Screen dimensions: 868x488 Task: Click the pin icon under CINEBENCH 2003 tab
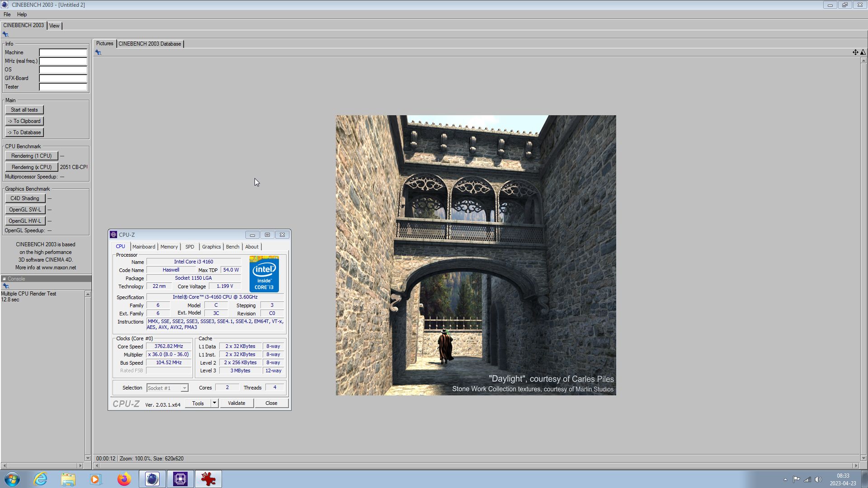(5, 34)
